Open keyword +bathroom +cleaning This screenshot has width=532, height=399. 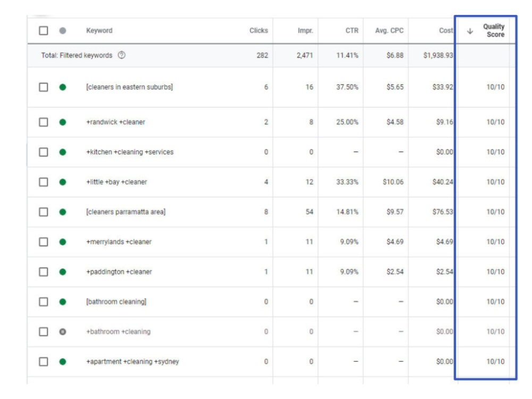(118, 332)
